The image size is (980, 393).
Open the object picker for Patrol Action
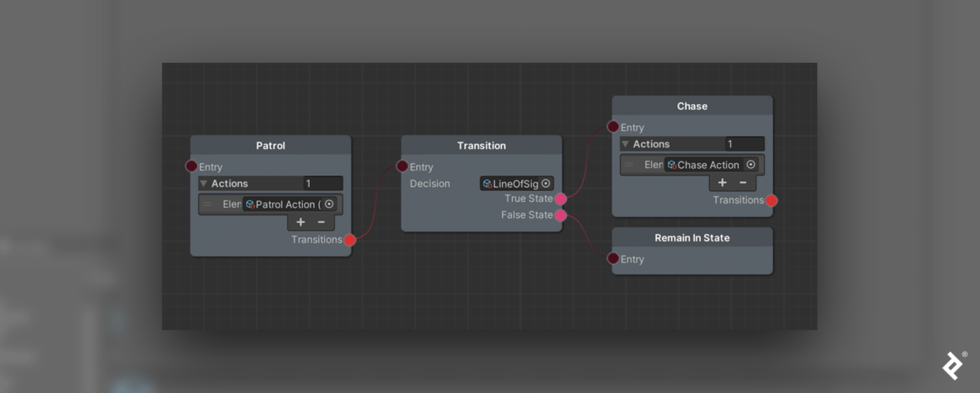coord(329,204)
